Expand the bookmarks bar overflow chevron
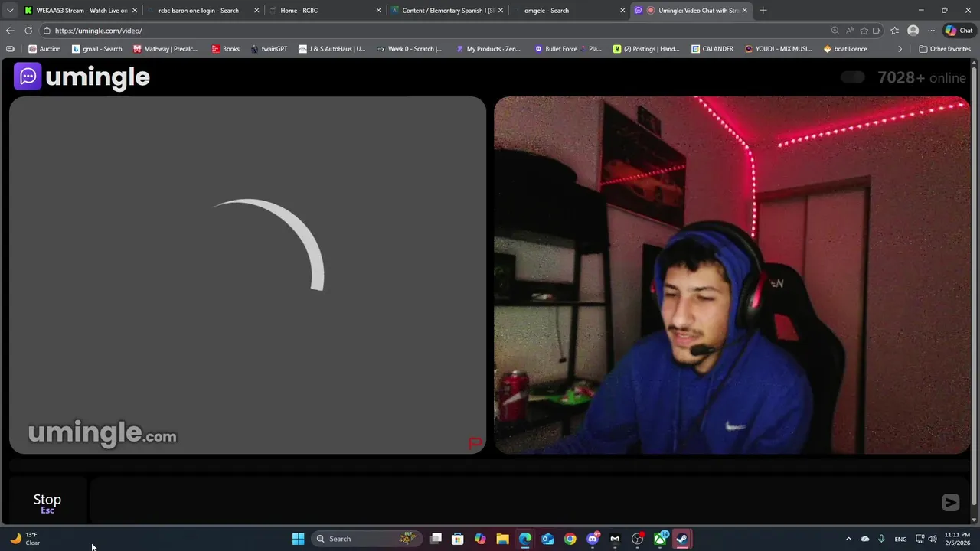 click(x=900, y=49)
